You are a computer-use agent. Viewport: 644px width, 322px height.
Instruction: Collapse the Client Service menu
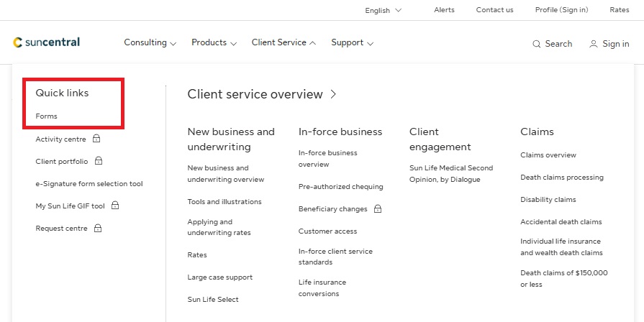tap(284, 42)
